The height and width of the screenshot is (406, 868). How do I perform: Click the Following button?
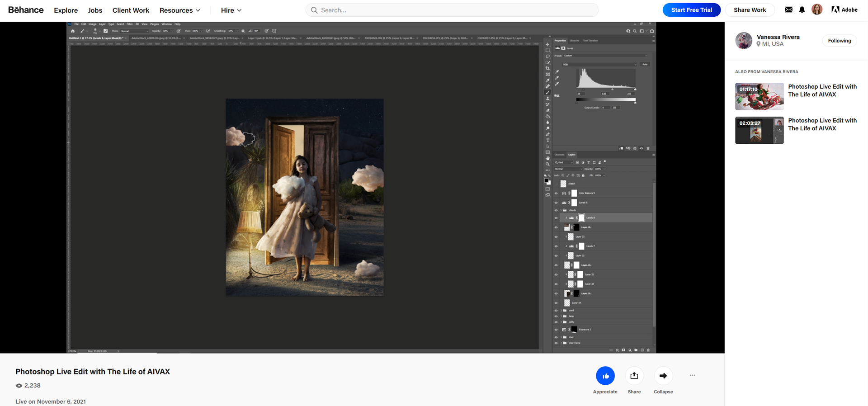(x=839, y=41)
